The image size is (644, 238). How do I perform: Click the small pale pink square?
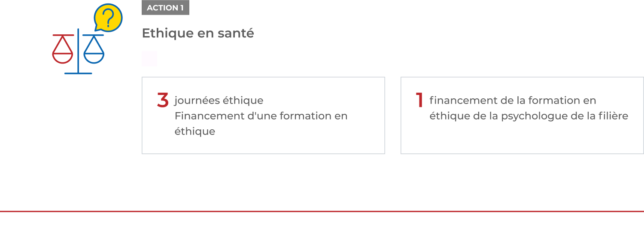[x=149, y=59]
